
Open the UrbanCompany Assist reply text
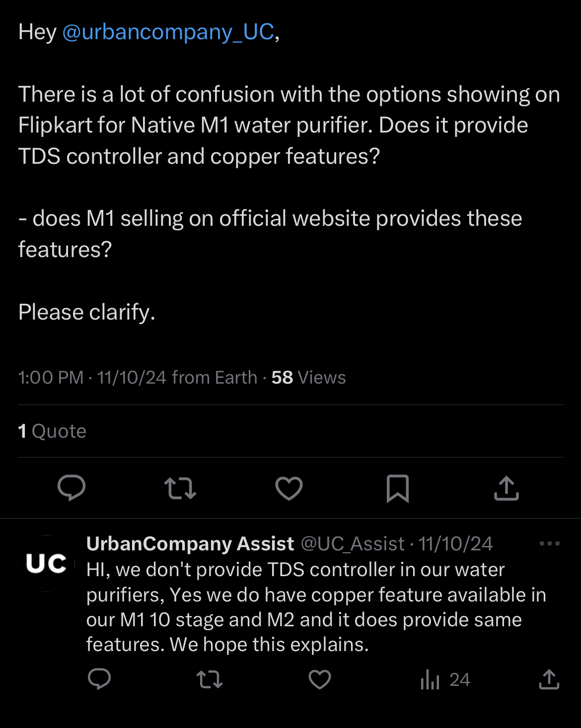316,607
